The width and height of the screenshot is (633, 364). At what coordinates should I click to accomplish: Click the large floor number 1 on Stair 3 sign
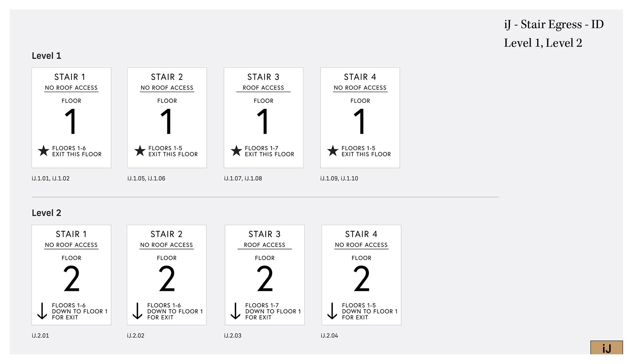[263, 122]
